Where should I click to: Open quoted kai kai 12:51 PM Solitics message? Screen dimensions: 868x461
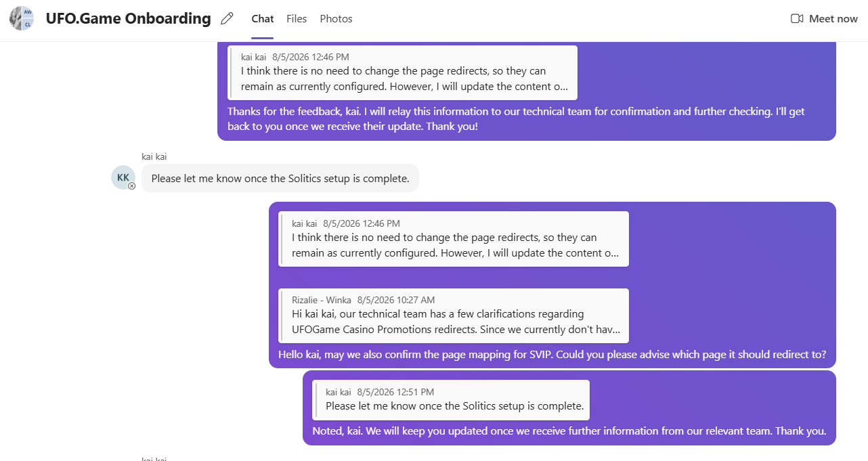pos(451,399)
